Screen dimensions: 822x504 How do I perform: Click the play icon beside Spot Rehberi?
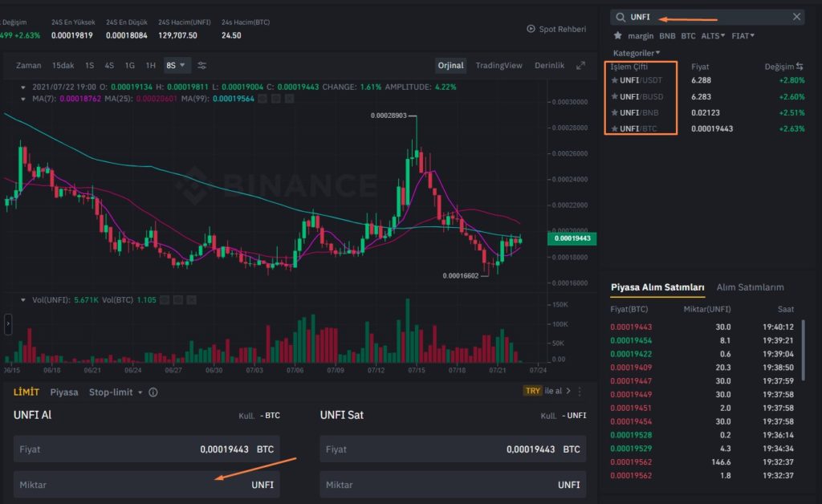click(531, 29)
